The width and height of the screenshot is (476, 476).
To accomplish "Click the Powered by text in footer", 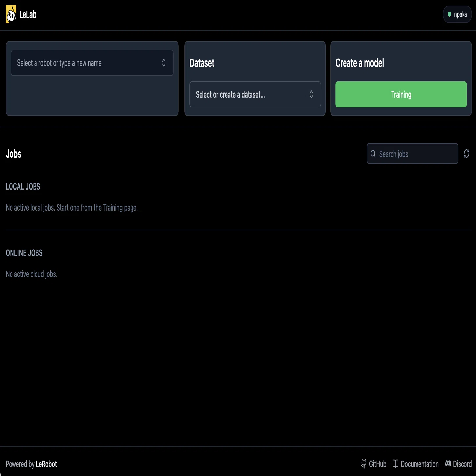I will [x=20, y=464].
